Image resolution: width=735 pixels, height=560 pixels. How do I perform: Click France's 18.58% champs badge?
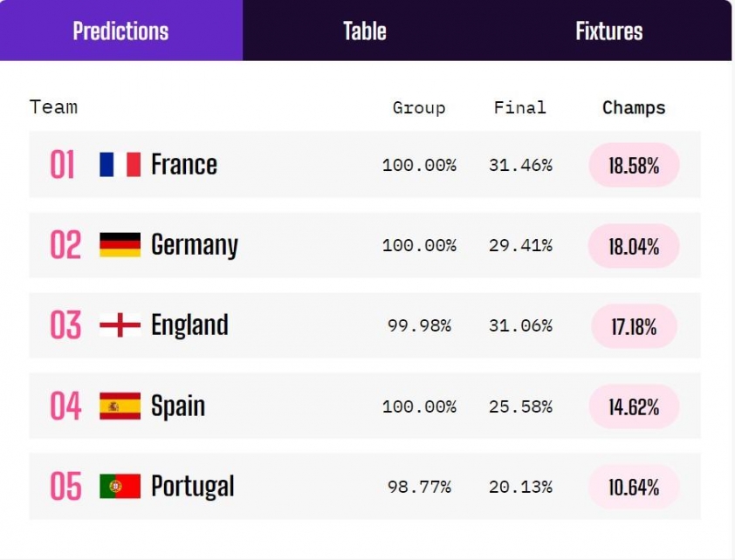[x=634, y=165]
